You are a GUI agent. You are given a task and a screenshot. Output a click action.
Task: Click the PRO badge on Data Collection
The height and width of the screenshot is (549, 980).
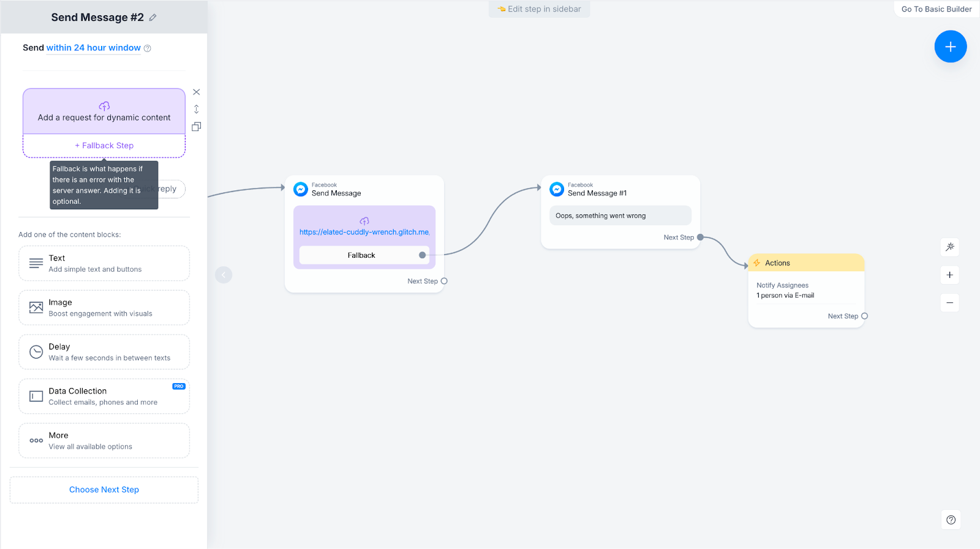(x=179, y=386)
